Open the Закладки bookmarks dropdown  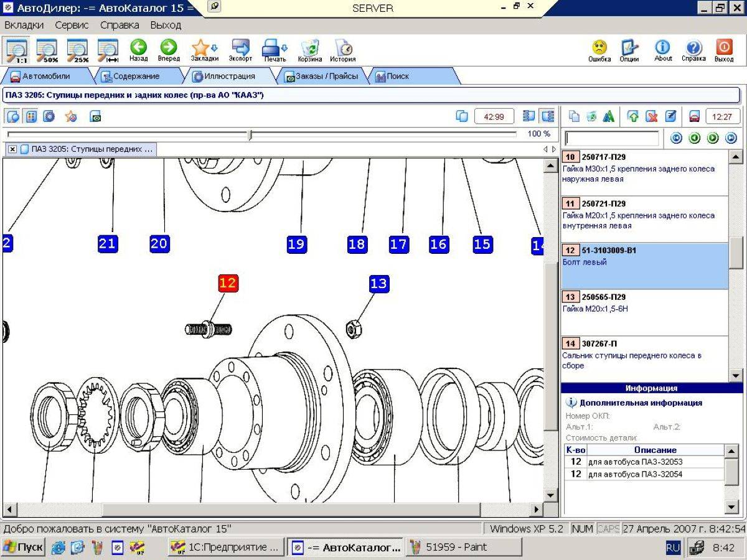click(x=204, y=50)
